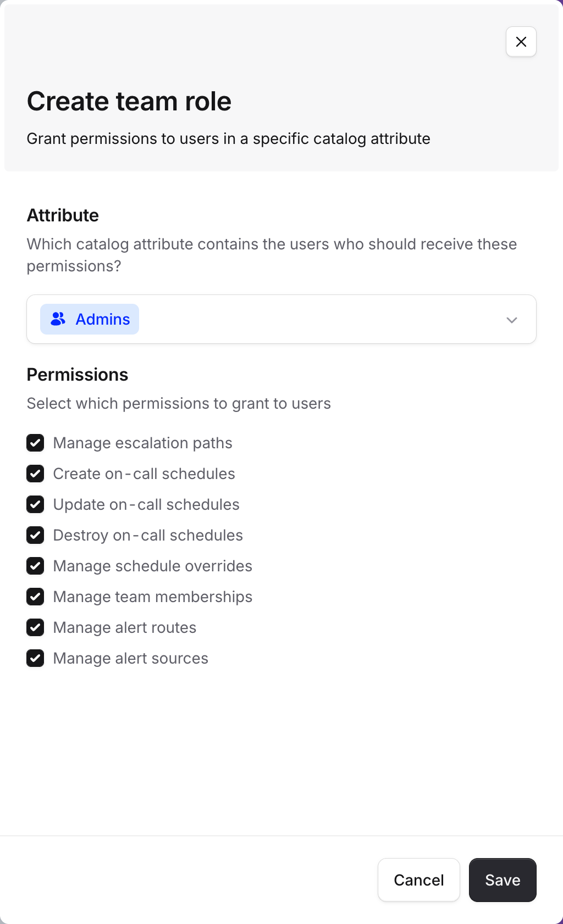Save the team role
This screenshot has height=924, width=563.
(x=502, y=880)
